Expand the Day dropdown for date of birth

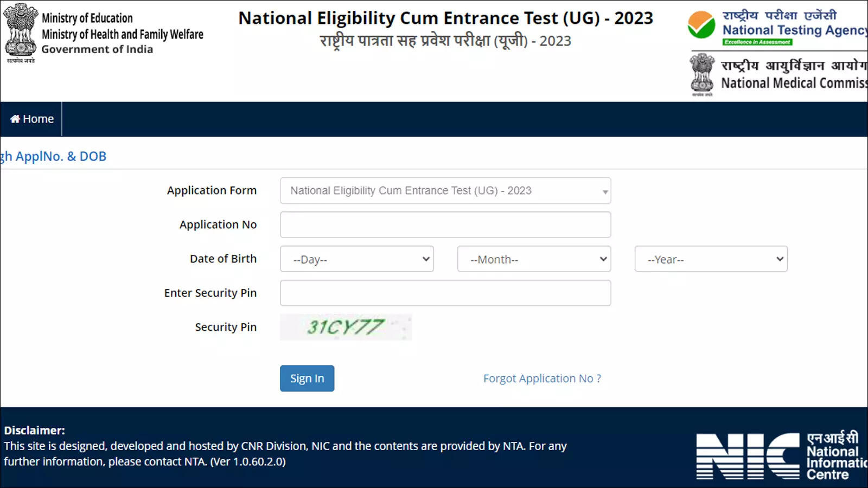[x=357, y=259]
